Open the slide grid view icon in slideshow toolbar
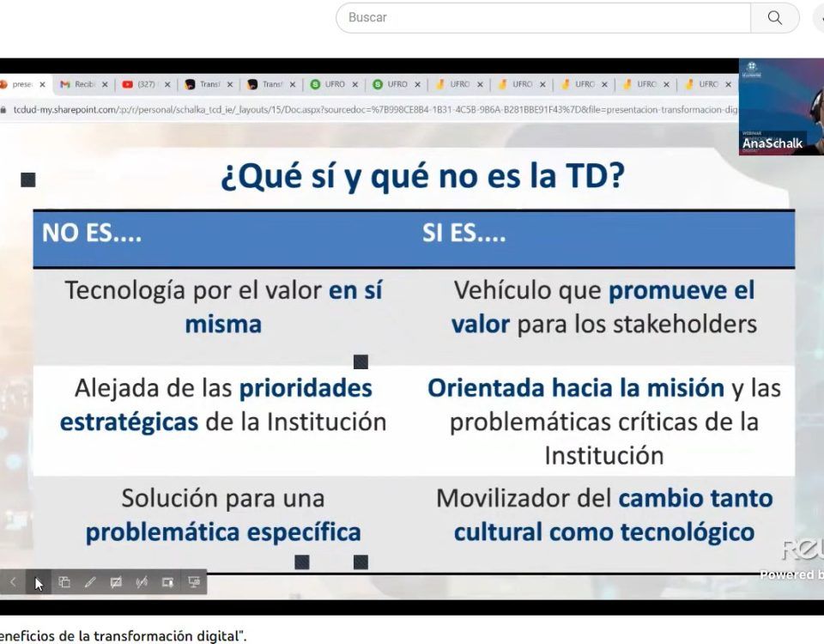This screenshot has height=644, width=824. click(64, 582)
